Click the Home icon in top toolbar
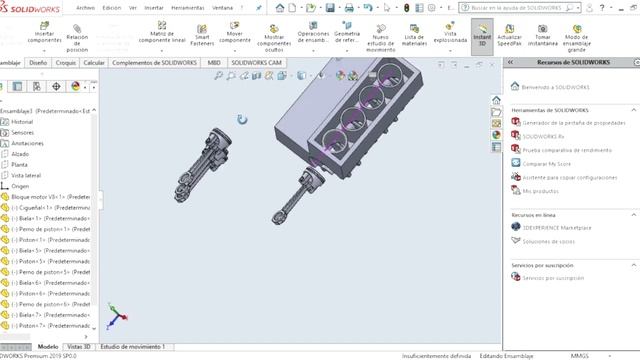Image resolution: width=640 pixels, height=360 pixels. pyautogui.click(x=280, y=8)
